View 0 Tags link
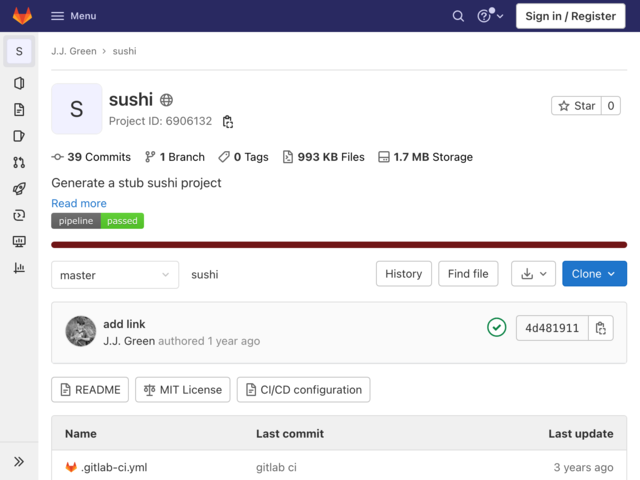 (x=243, y=157)
